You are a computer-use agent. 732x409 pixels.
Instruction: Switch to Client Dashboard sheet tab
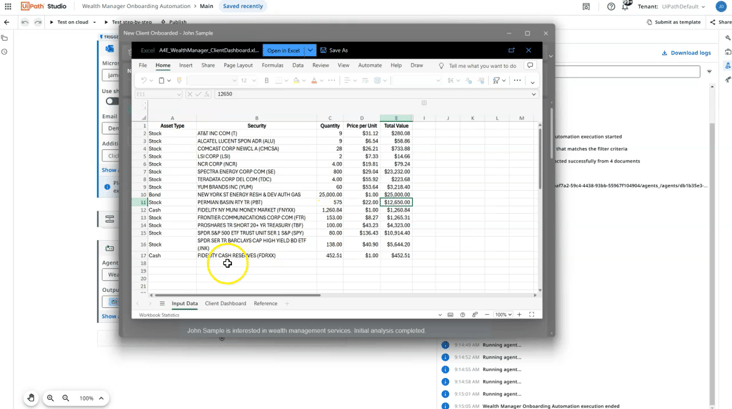coord(225,303)
